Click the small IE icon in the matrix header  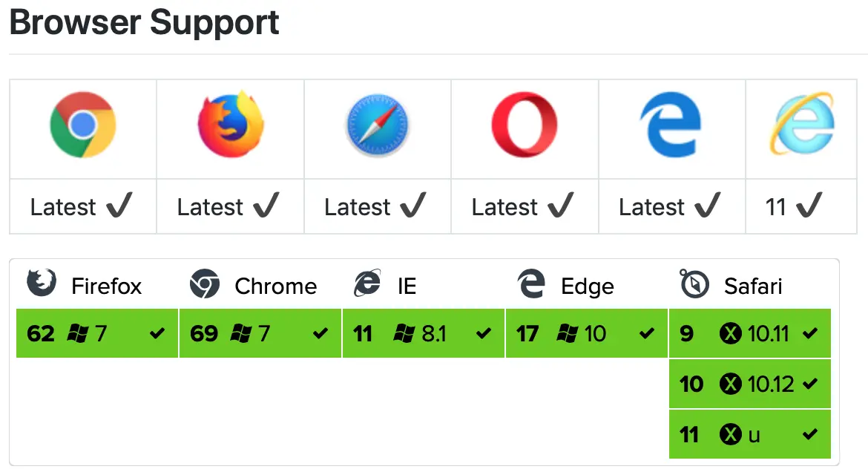click(x=367, y=284)
